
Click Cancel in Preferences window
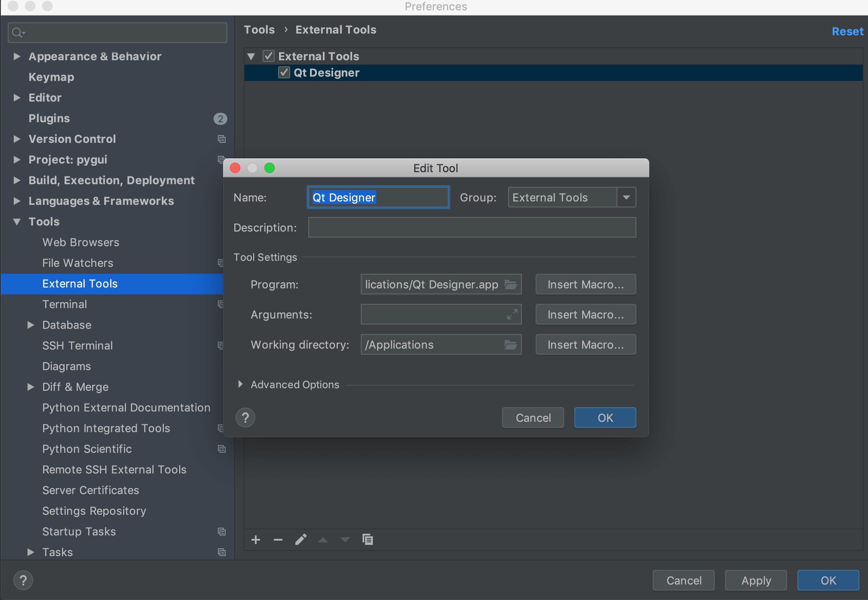(684, 581)
